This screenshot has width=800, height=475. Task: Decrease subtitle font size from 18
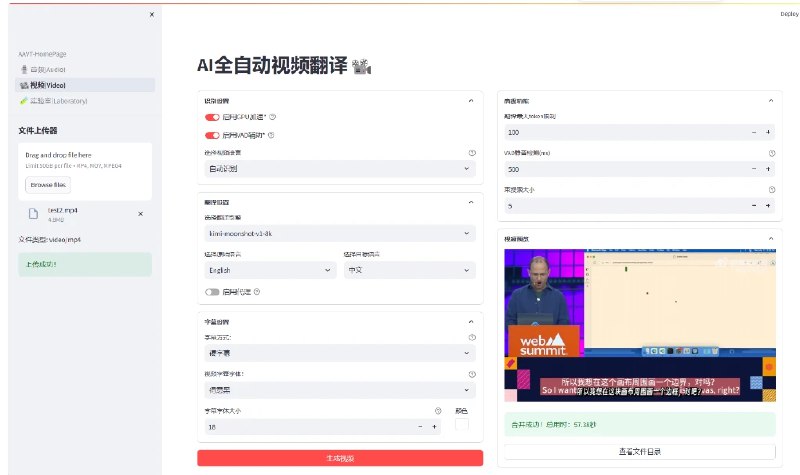click(420, 427)
